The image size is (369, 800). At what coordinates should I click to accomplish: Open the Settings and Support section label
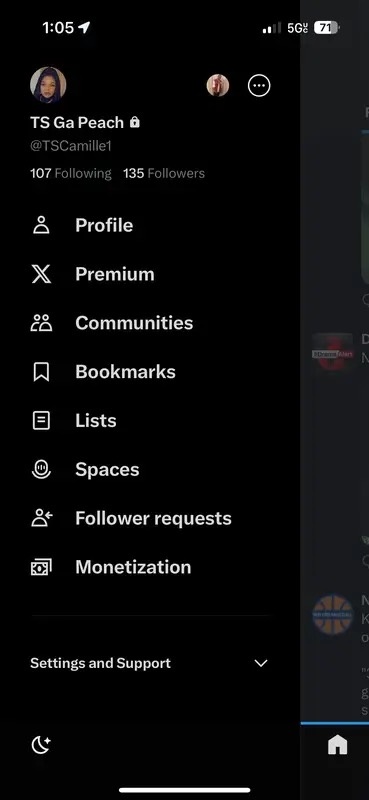pos(101,663)
